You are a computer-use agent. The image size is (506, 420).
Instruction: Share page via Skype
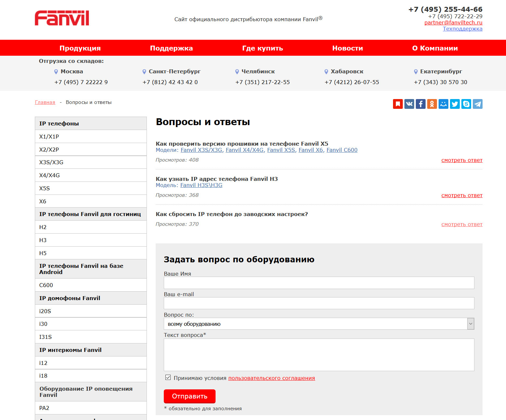click(466, 104)
